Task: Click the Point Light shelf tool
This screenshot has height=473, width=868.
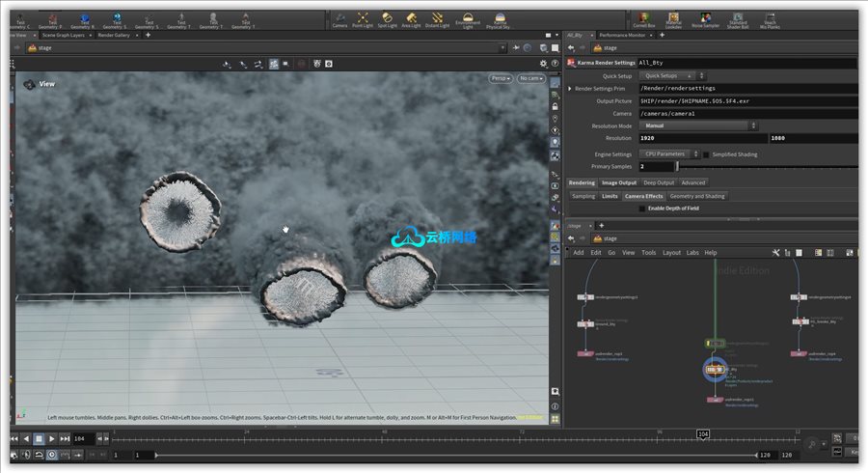Action: 364,18
